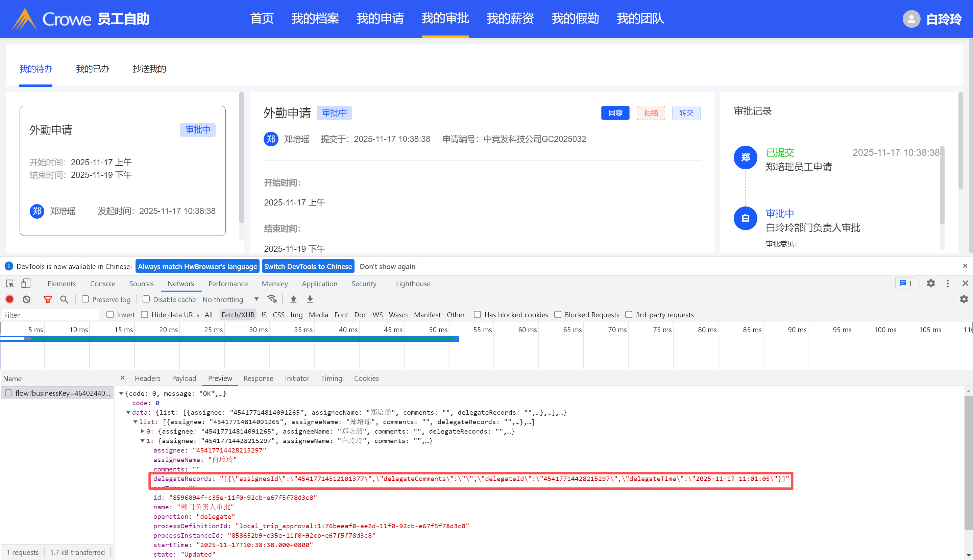Expand list item 0 in preview

143,431
